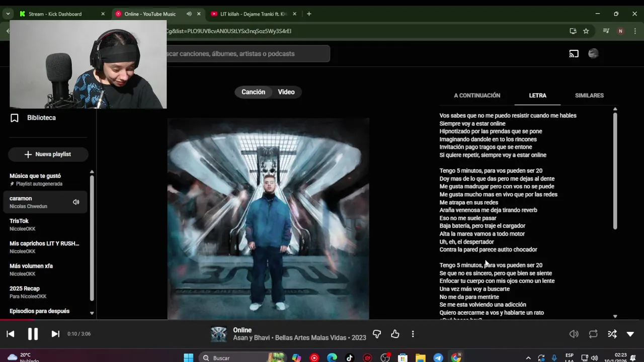Click the install app icon in address bar
This screenshot has width=644, height=362.
coord(573,31)
